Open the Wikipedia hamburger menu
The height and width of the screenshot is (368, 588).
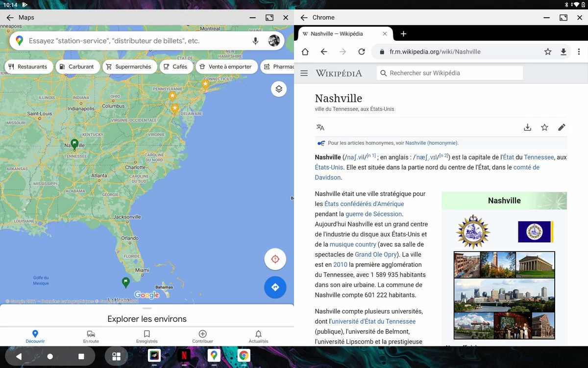[304, 73]
